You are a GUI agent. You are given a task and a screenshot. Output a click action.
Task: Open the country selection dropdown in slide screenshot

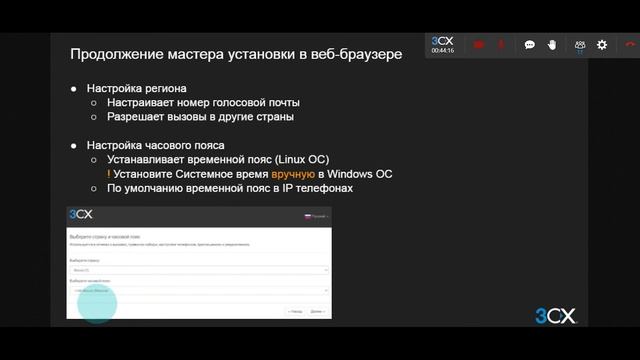pyautogui.click(x=199, y=270)
